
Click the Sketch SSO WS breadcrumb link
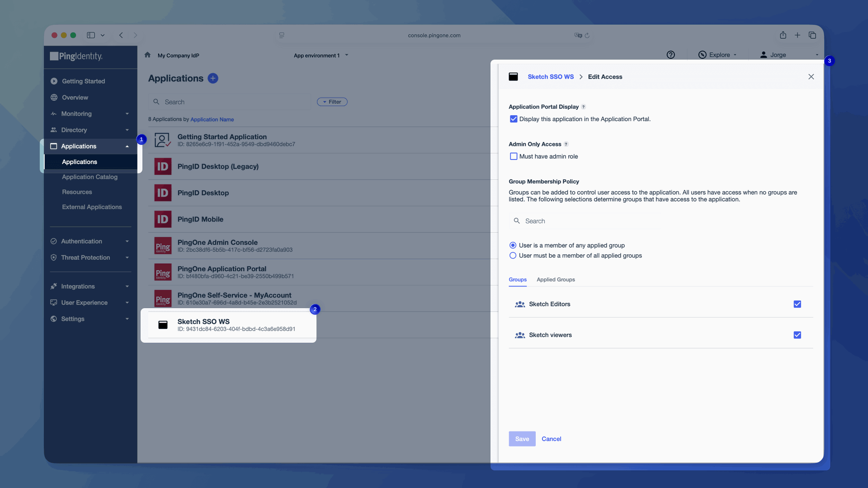tap(550, 77)
